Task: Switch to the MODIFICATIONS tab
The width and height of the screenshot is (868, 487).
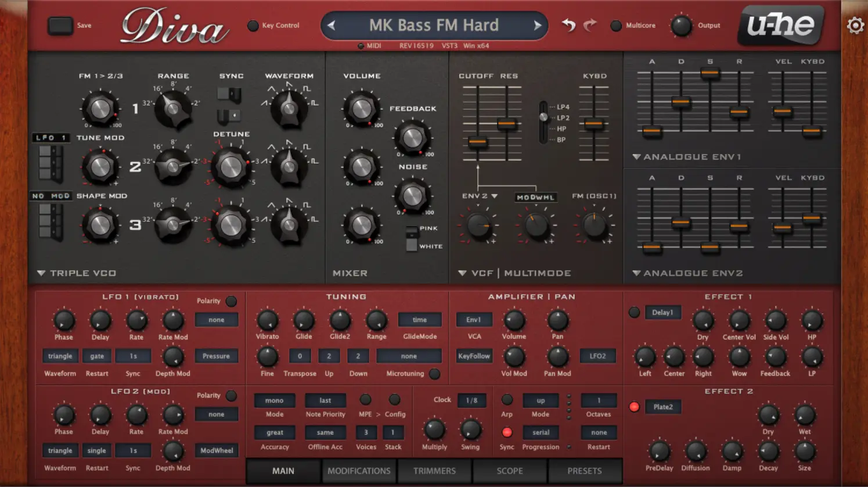Action: [358, 471]
